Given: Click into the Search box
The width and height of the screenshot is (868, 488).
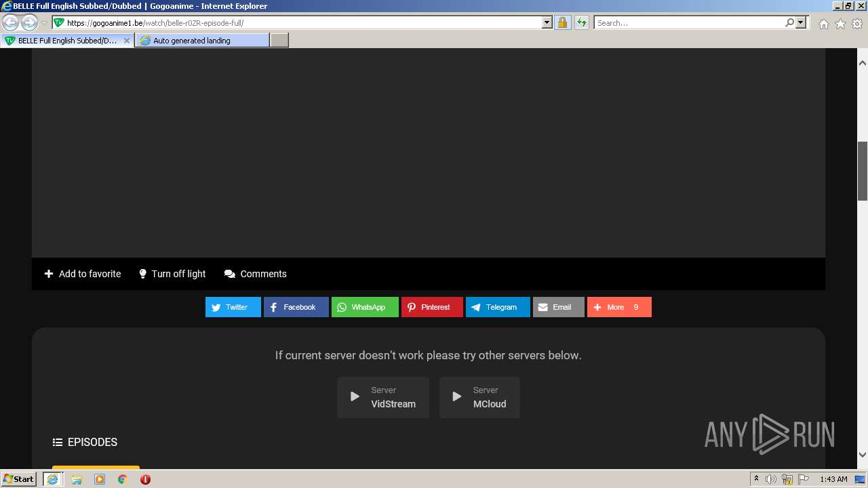Looking at the screenshot, I should point(689,22).
